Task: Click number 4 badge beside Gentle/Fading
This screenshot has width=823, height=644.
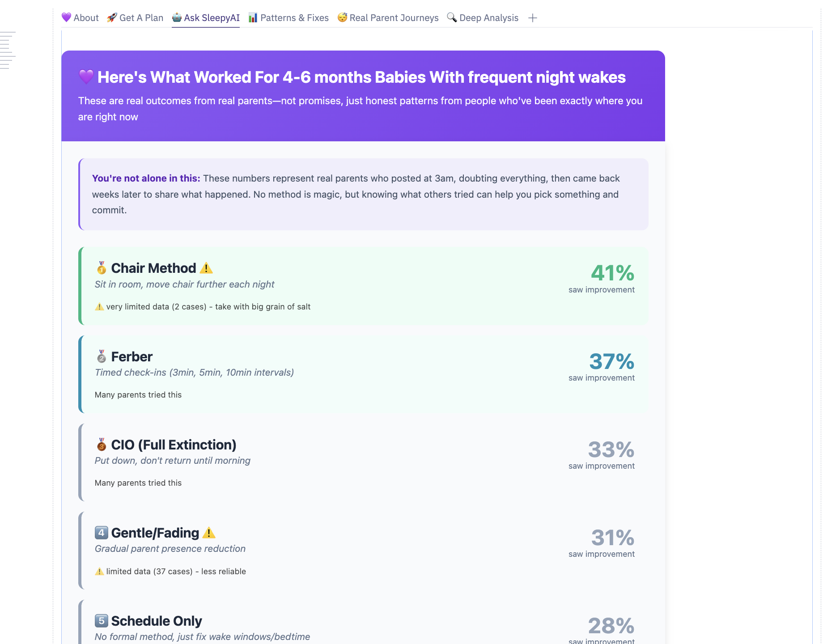Action: 102,533
